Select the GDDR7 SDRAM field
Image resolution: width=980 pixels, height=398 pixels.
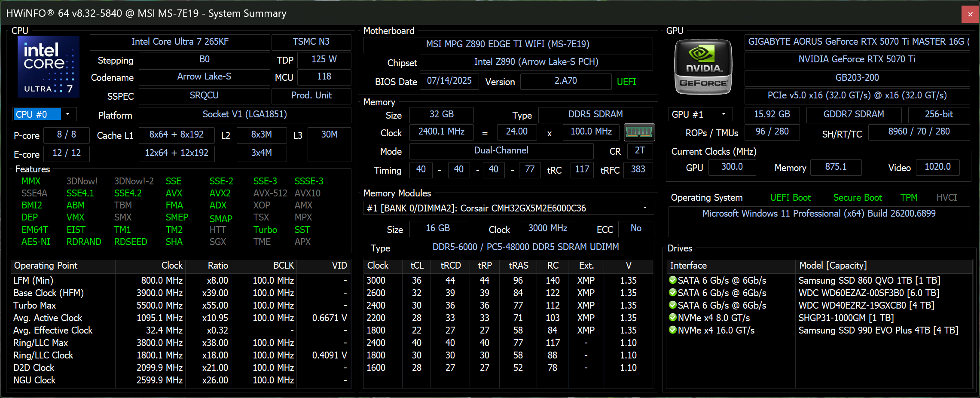[x=854, y=114]
